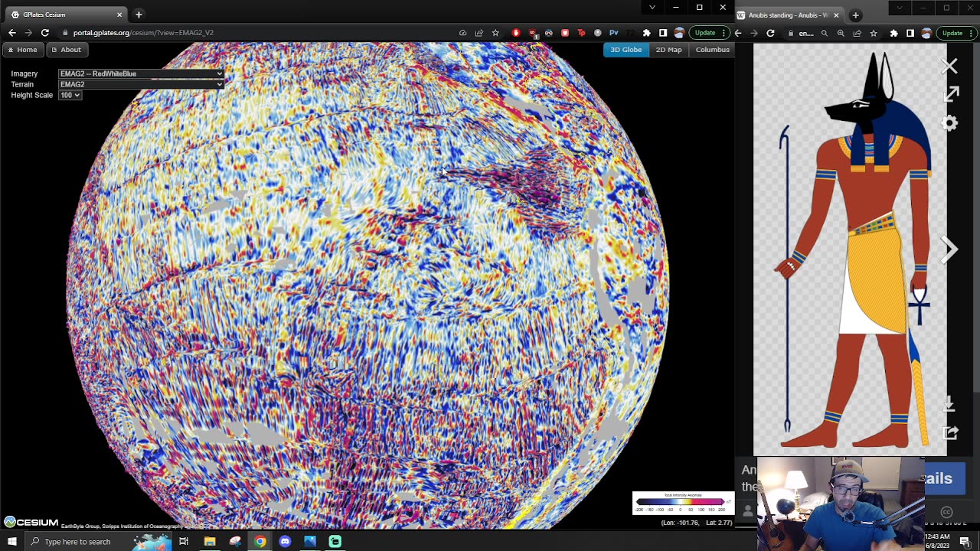Open Extensions puzzle icon in Anubis window
980x551 pixels.
click(893, 33)
